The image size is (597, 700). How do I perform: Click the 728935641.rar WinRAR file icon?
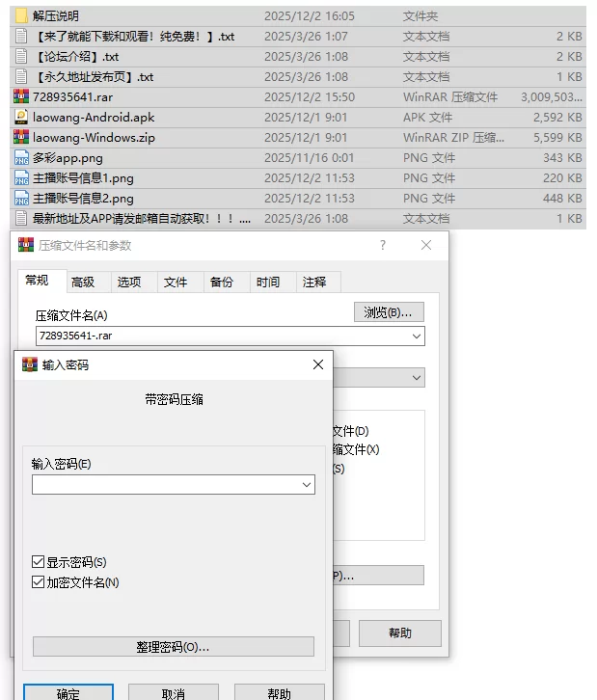pos(21,96)
